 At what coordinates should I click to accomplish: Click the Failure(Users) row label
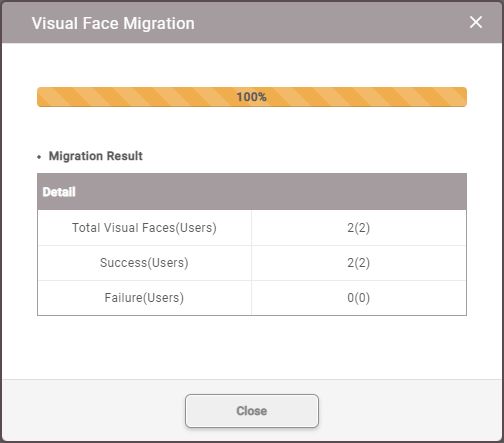pos(144,298)
